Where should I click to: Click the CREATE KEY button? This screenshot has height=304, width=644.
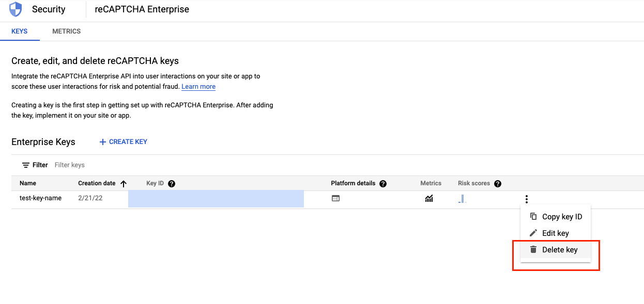122,141
